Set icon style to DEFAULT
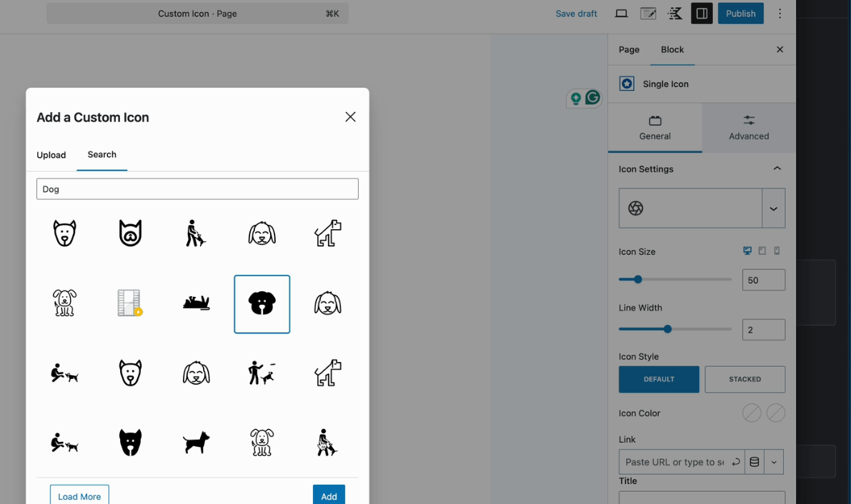This screenshot has height=504, width=851. pyautogui.click(x=659, y=379)
